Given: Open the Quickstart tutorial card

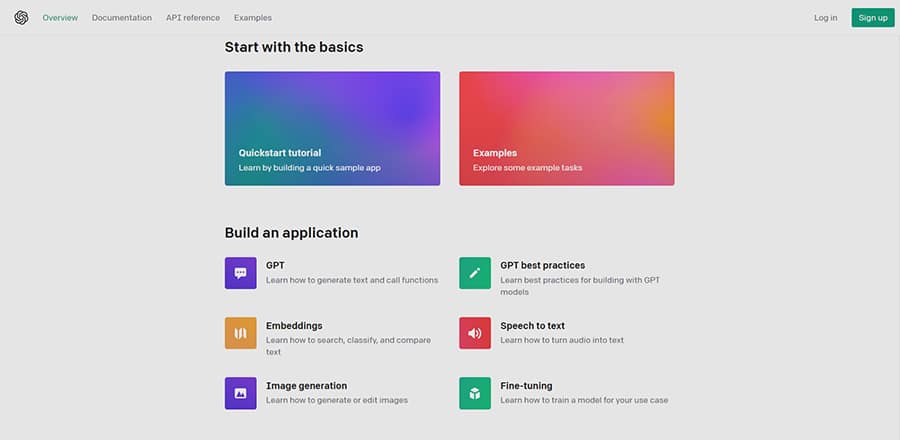Looking at the screenshot, I should (332, 128).
